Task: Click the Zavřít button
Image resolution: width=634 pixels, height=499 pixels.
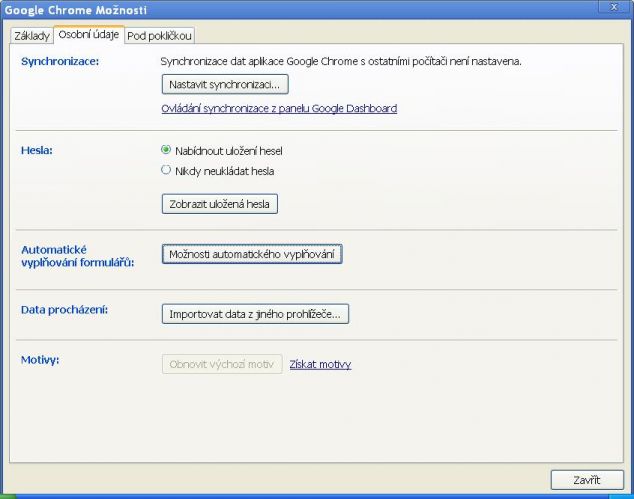Action: tap(587, 480)
